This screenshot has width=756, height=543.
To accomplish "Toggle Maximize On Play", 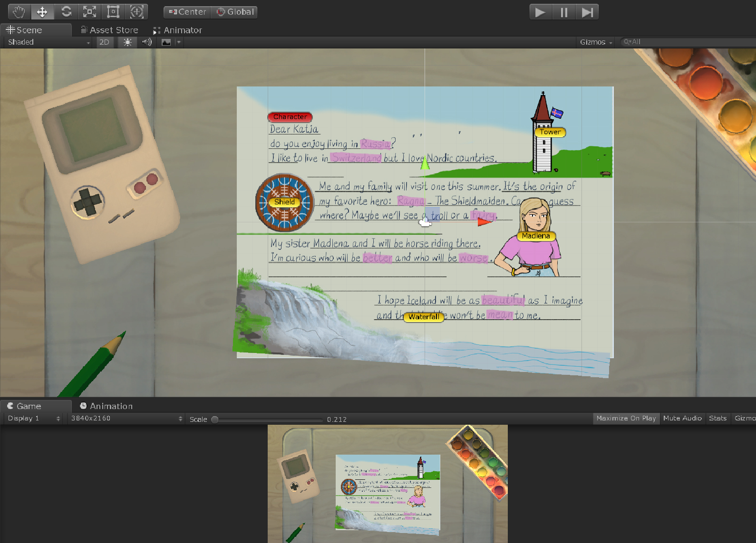I will click(x=626, y=418).
